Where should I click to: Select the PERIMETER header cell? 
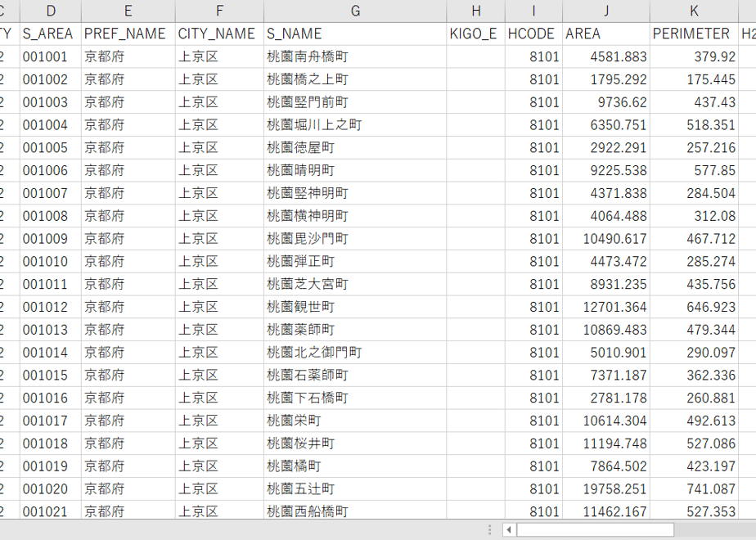(x=694, y=34)
